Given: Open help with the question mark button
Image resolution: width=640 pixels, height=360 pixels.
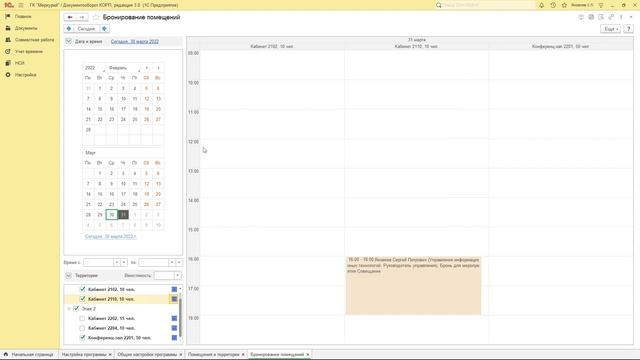Looking at the screenshot, I should pos(629,29).
